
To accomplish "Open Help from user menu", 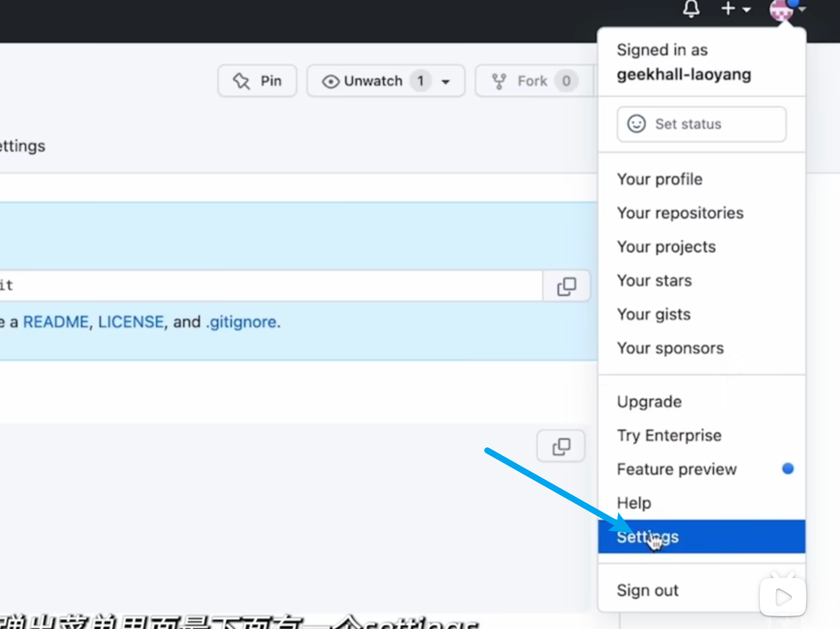I will [x=702, y=503].
